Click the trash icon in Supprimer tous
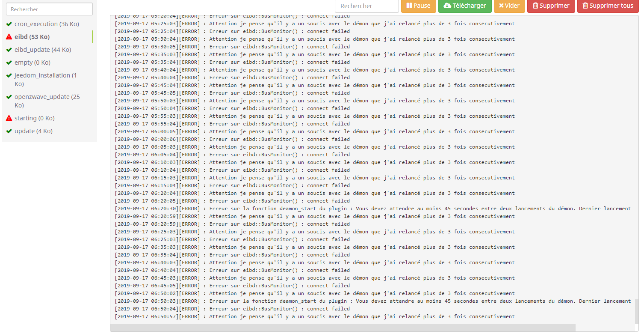The height and width of the screenshot is (334, 644). pos(585,6)
